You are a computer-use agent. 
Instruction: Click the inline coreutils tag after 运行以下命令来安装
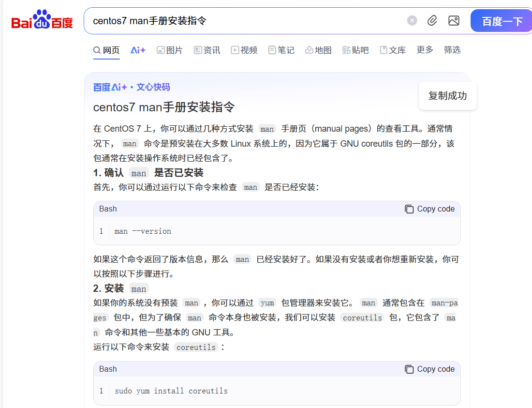[x=196, y=347]
